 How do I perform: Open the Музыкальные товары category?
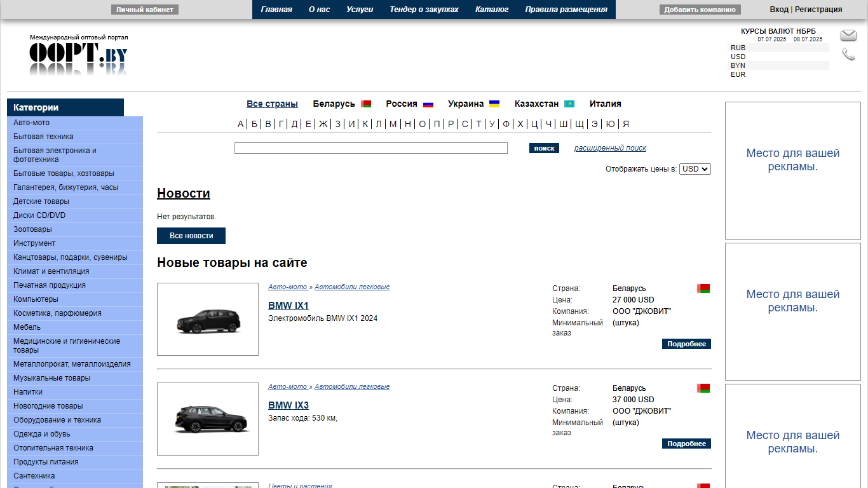click(75, 378)
